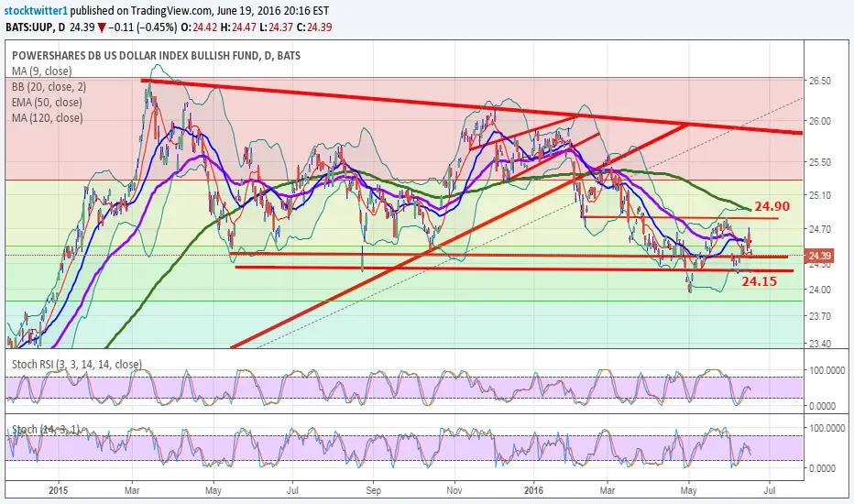Viewport: 854px width, 504px height.
Task: Click the low value 'L:24.37'
Action: click(x=276, y=27)
